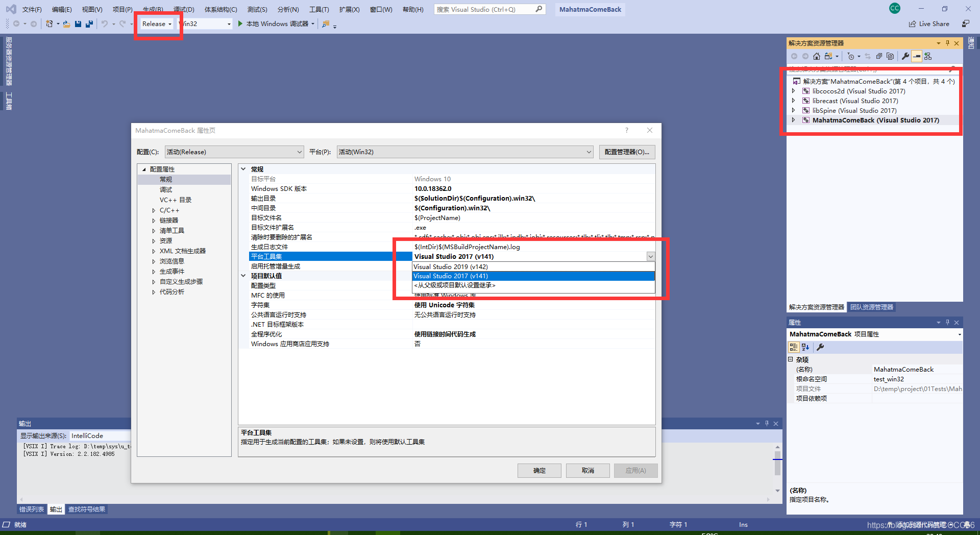Click the New Project toolbar icon

(50, 23)
